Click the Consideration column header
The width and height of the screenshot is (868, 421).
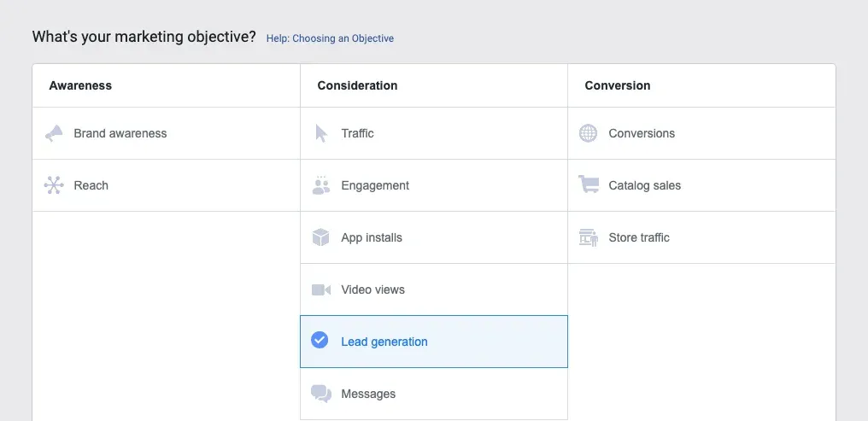358,85
